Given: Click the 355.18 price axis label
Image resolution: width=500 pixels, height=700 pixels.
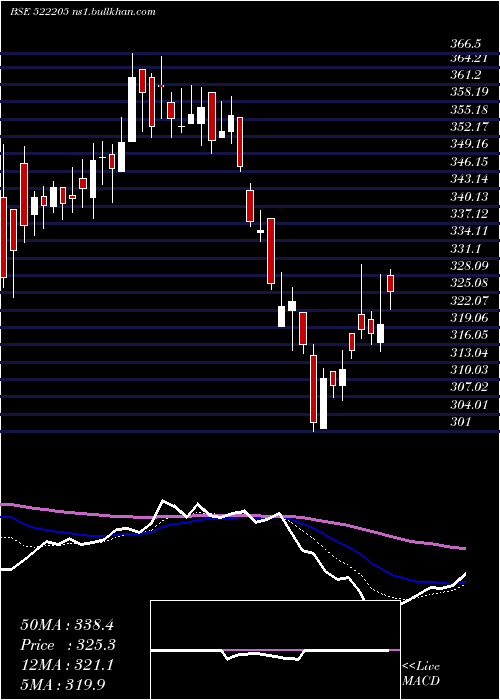Looking at the screenshot, I should (x=469, y=109).
